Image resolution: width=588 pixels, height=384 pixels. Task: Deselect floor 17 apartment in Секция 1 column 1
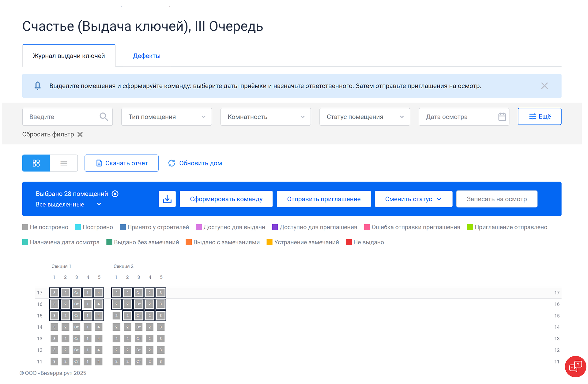tap(55, 293)
